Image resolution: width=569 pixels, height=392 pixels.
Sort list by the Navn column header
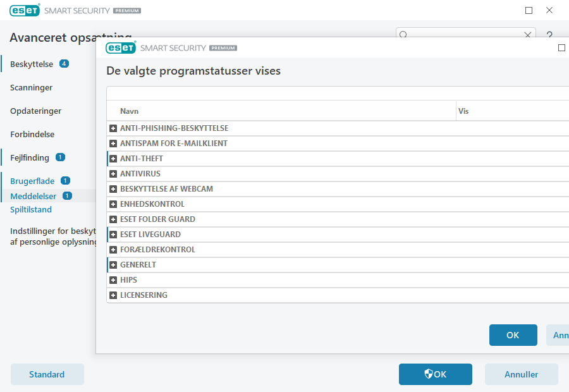[129, 111]
